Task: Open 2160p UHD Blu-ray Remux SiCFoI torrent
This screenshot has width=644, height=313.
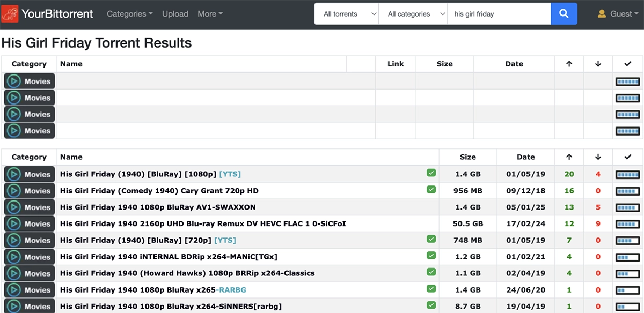Action: pos(203,224)
